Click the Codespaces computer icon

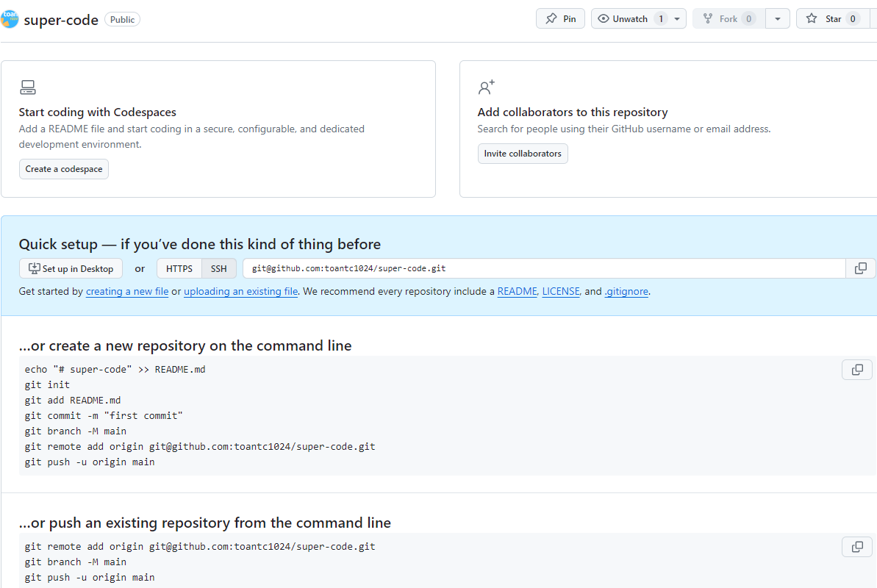tap(28, 87)
